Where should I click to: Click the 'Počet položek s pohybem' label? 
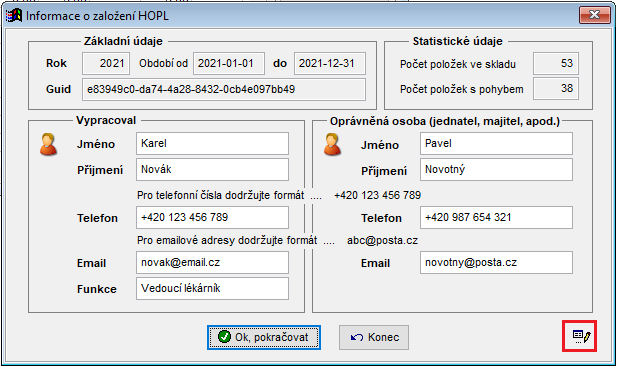click(x=462, y=89)
